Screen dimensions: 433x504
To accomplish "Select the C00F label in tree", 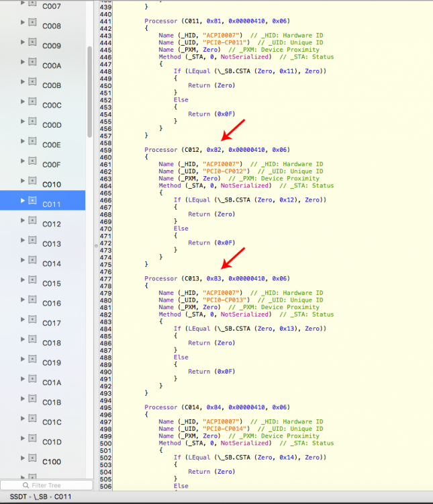I will point(52,165).
